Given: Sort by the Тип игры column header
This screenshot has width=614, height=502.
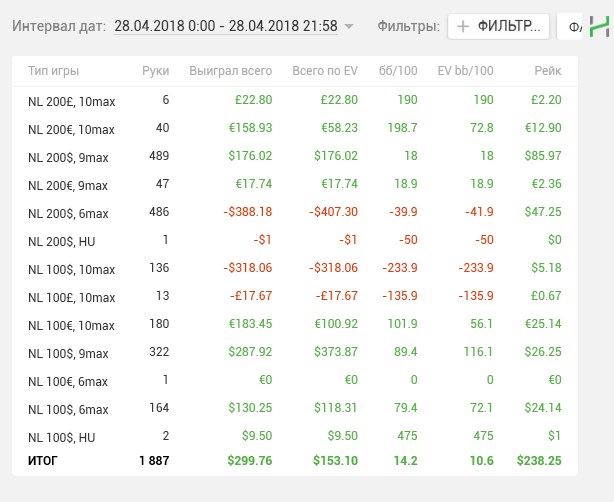Looking at the screenshot, I should click(54, 71).
